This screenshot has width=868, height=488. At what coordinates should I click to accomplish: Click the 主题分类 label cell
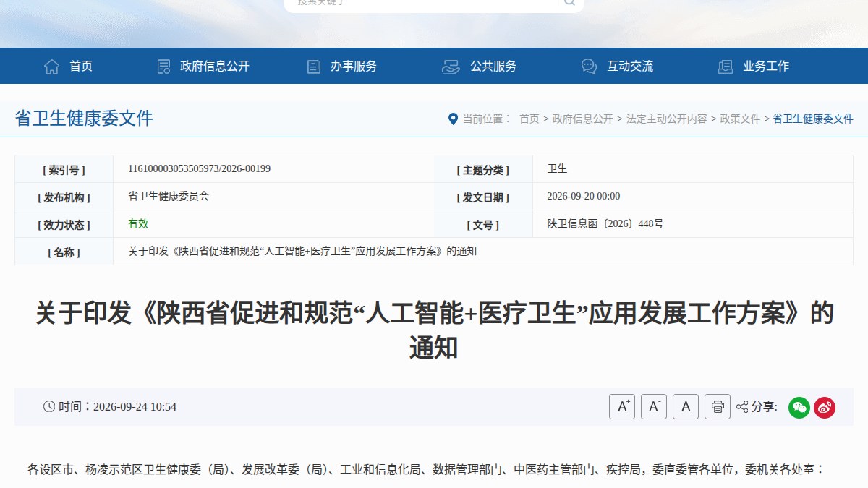[x=483, y=170]
